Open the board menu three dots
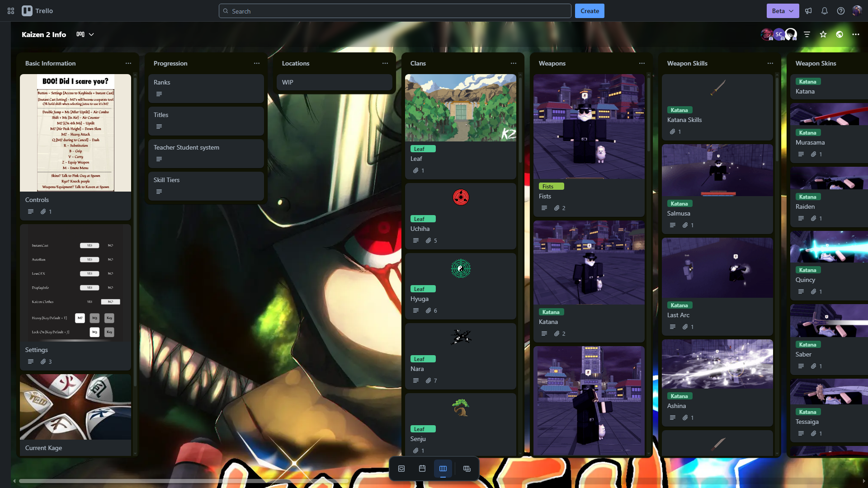This screenshot has width=868, height=488. pos(856,34)
